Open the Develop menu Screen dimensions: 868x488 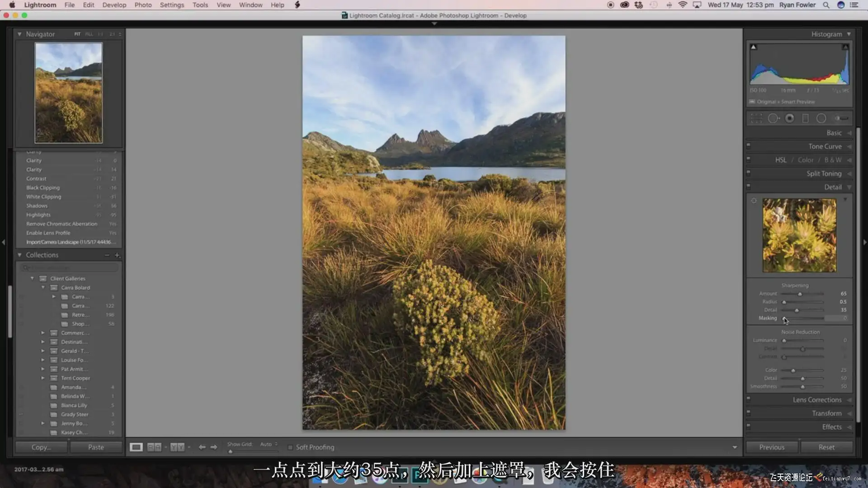click(114, 5)
